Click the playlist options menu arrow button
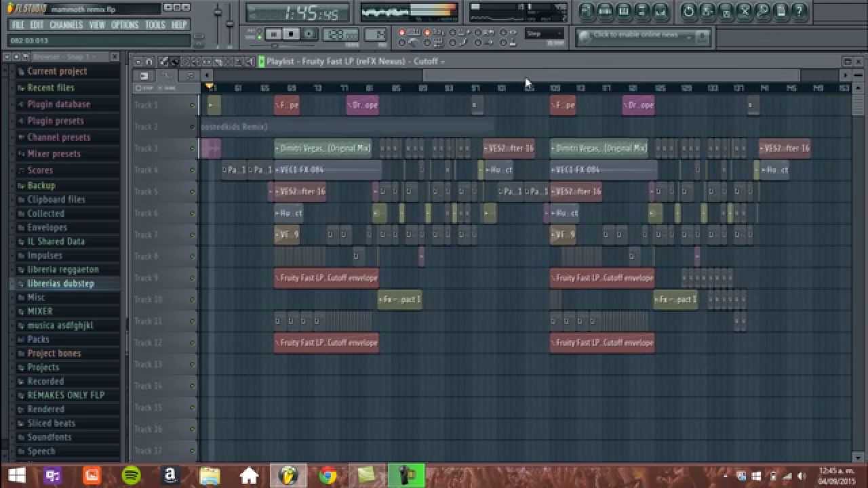 pos(138,62)
